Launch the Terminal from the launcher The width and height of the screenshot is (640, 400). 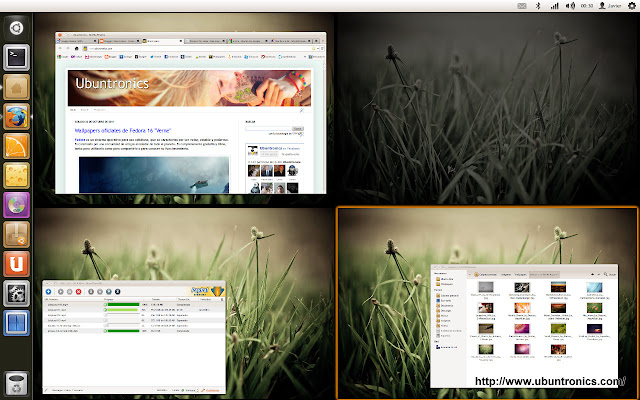pos(16,58)
